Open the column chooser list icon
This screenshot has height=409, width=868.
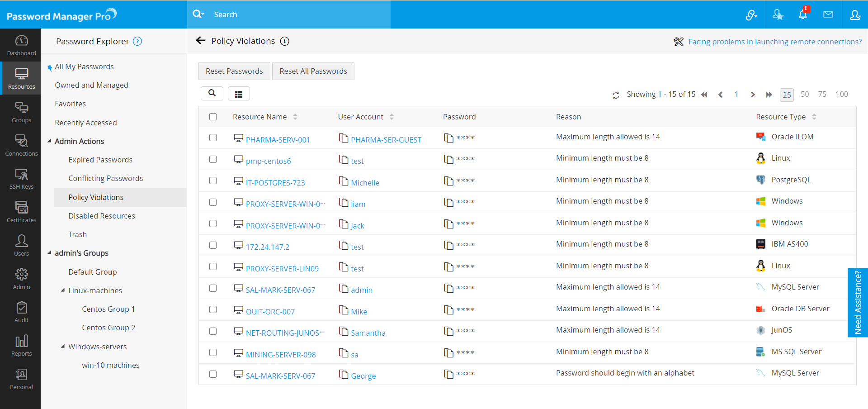[x=239, y=94]
